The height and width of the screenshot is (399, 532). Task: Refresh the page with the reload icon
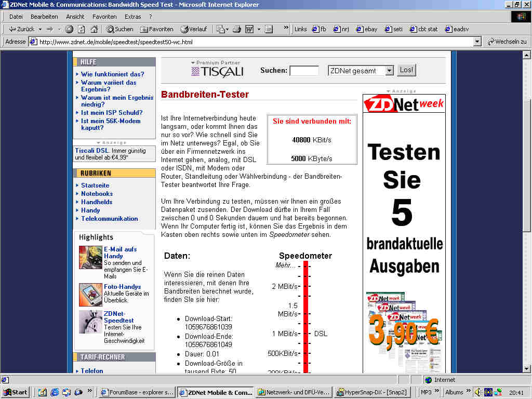pos(82,29)
